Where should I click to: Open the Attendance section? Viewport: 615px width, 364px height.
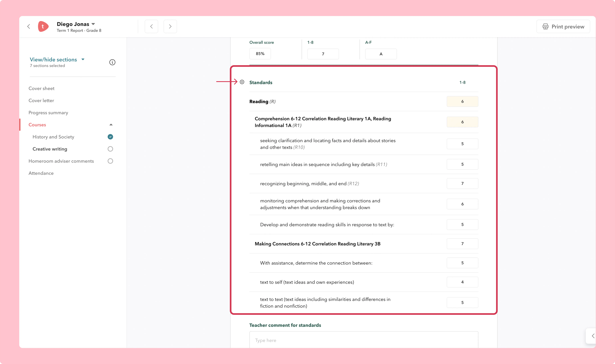(41, 173)
